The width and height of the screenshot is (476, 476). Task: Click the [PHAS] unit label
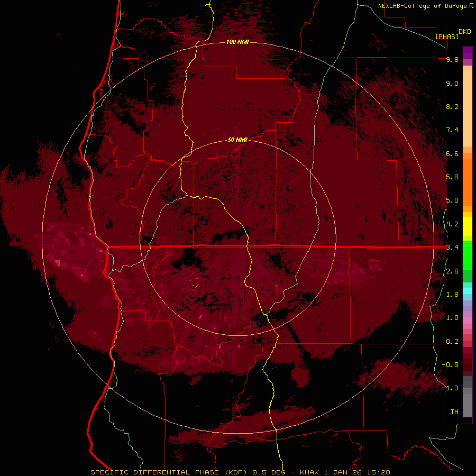pyautogui.click(x=447, y=36)
